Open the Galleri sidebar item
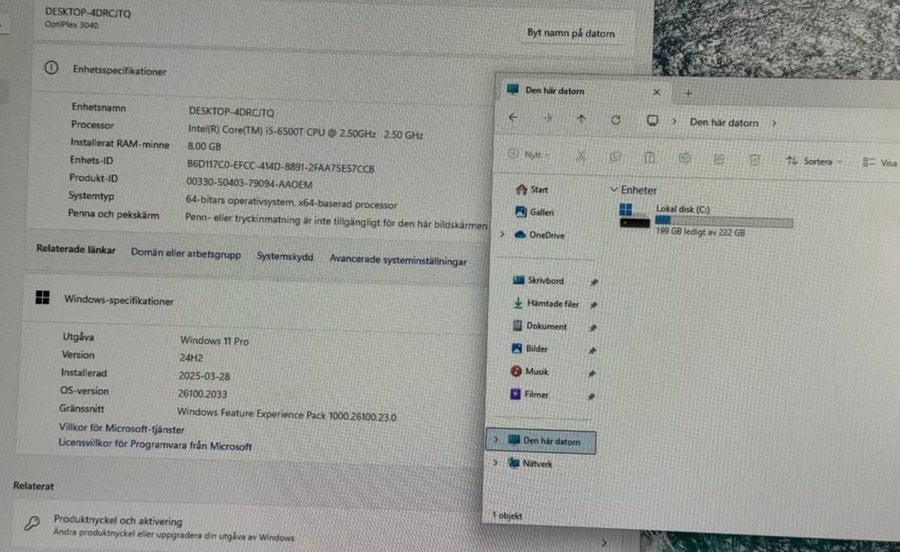This screenshot has height=552, width=900. point(540,212)
